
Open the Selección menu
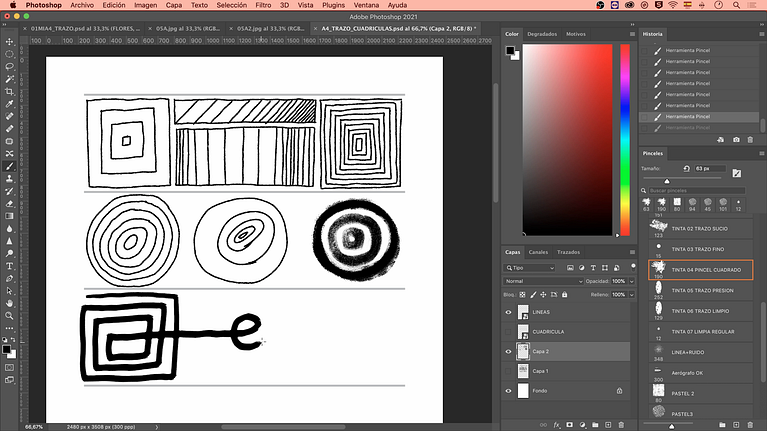231,5
